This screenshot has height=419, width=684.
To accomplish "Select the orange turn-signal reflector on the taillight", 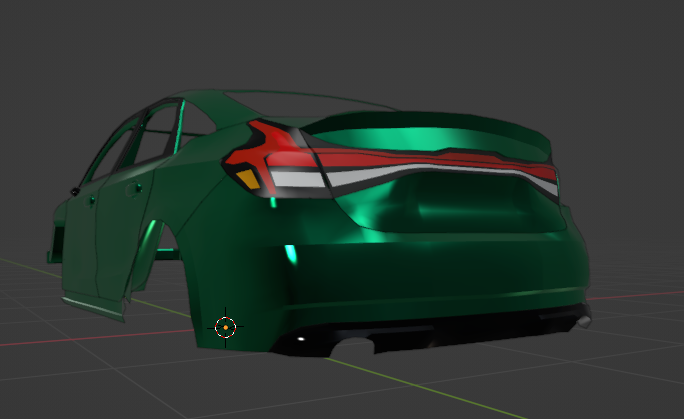I will coord(248,179).
